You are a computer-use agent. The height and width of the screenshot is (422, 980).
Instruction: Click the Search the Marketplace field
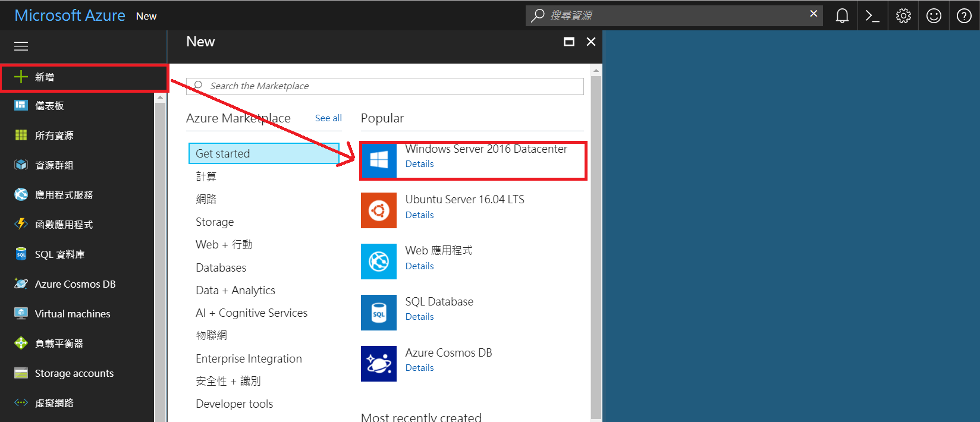pos(385,86)
